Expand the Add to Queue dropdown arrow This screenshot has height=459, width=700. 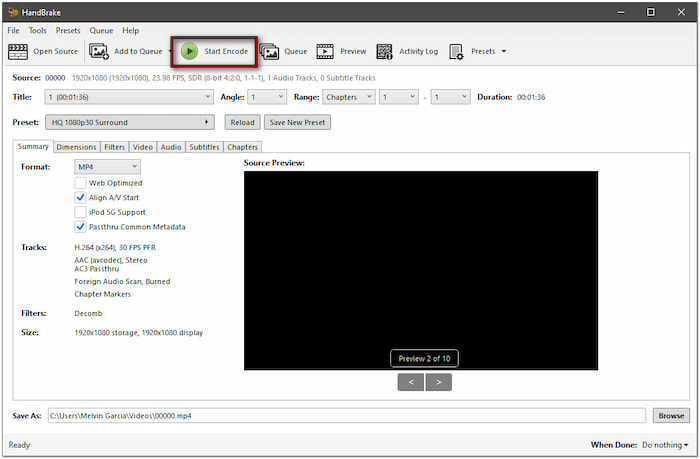[170, 51]
